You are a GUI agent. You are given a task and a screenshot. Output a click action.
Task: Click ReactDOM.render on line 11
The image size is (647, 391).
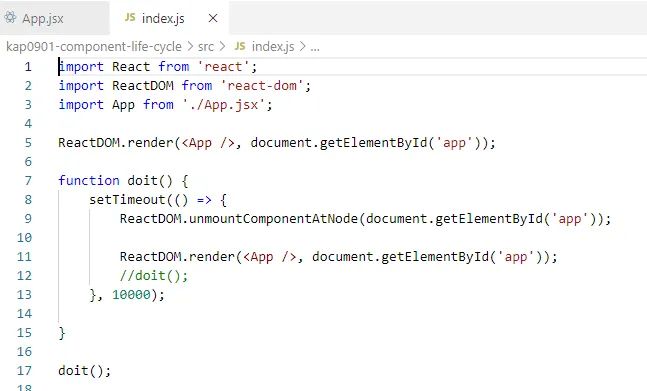[x=177, y=257]
